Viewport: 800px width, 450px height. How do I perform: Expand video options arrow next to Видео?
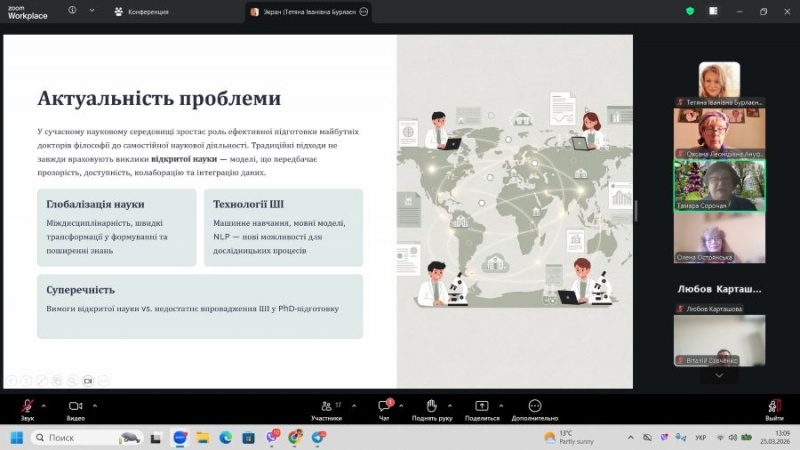coord(94,404)
